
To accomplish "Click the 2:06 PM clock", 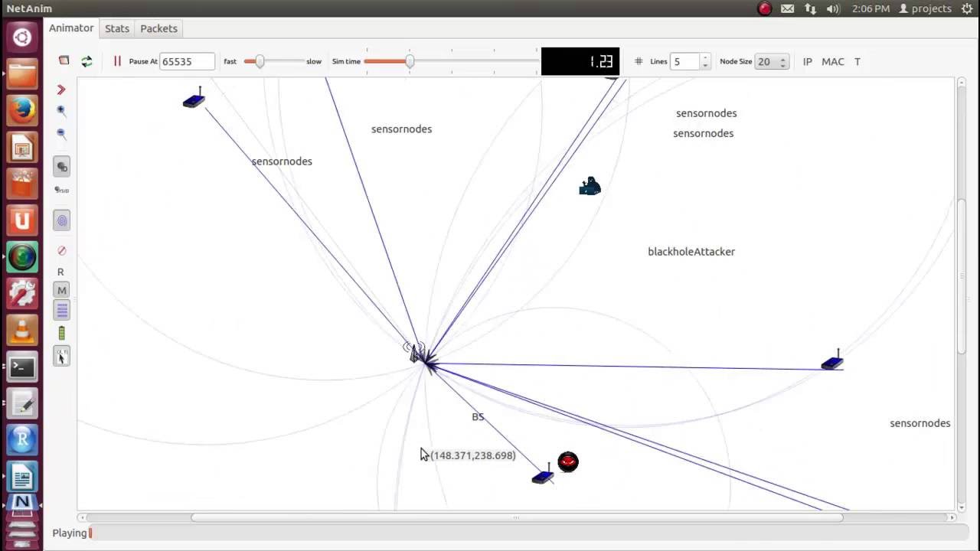I will click(871, 8).
